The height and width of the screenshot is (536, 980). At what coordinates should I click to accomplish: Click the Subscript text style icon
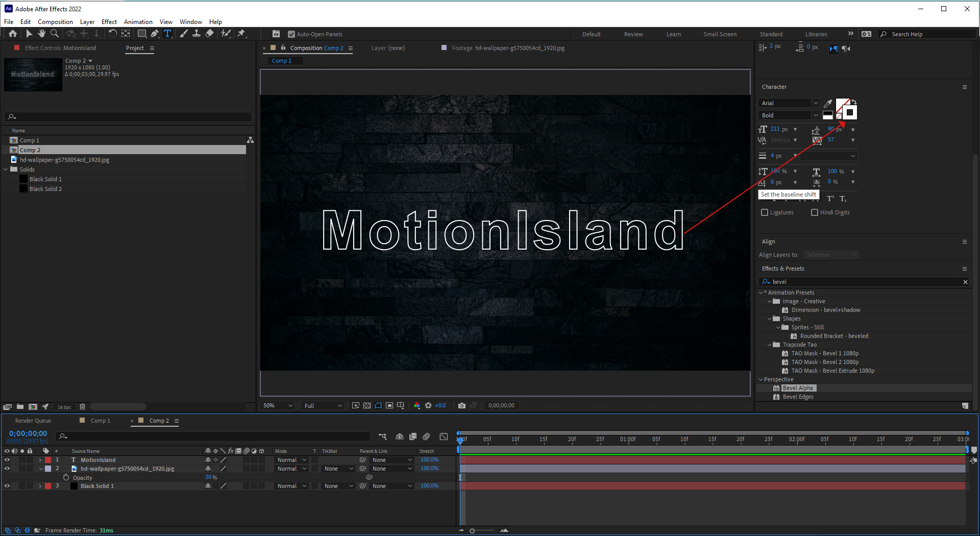843,199
